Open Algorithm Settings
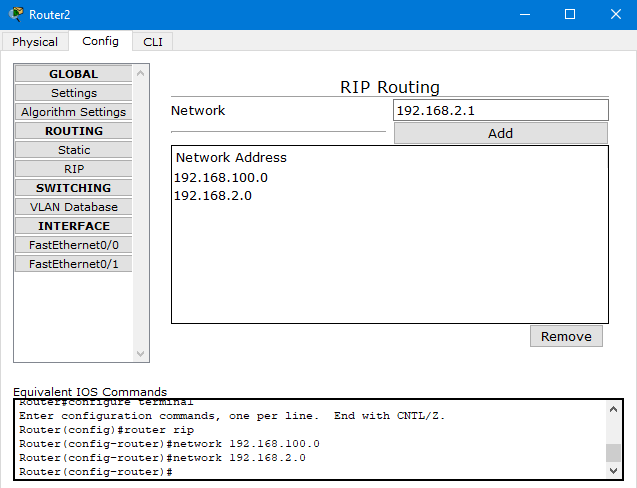This screenshot has height=488, width=637. [x=74, y=112]
